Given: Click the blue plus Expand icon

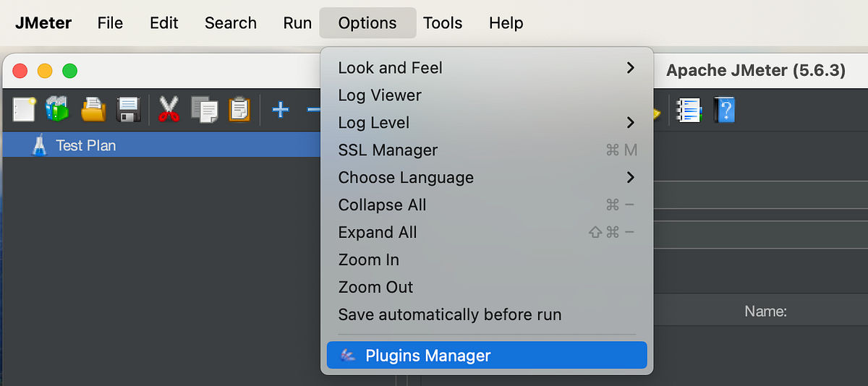Looking at the screenshot, I should pyautogui.click(x=280, y=110).
